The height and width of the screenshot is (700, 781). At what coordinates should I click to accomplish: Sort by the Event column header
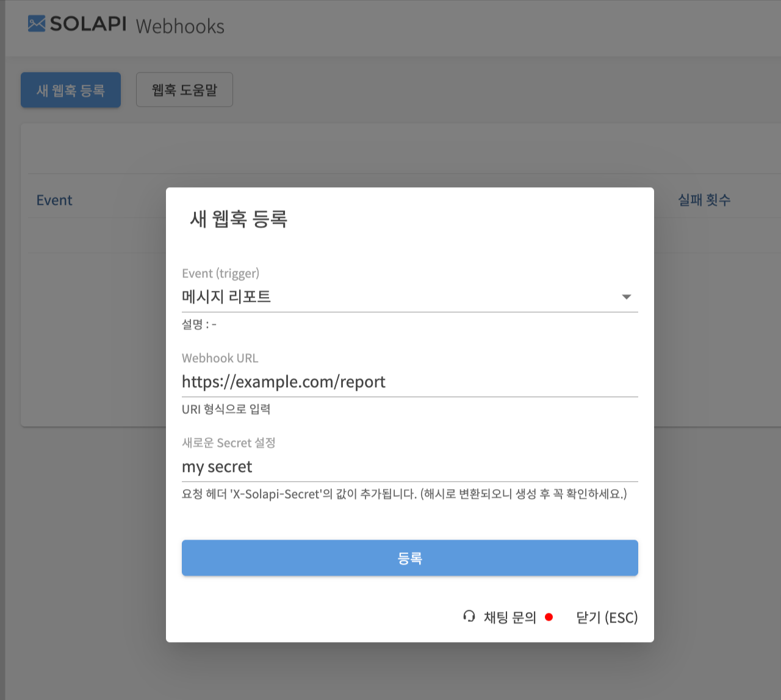[54, 200]
